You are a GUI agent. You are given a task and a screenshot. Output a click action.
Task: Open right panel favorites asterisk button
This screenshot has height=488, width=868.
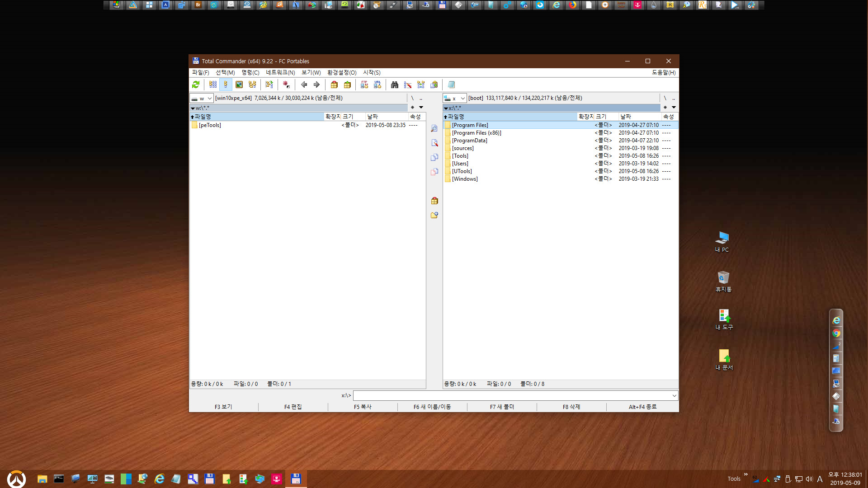[x=665, y=108]
